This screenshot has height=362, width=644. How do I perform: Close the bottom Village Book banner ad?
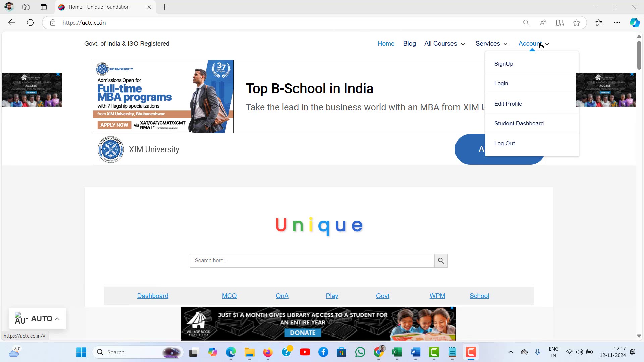[452, 308]
